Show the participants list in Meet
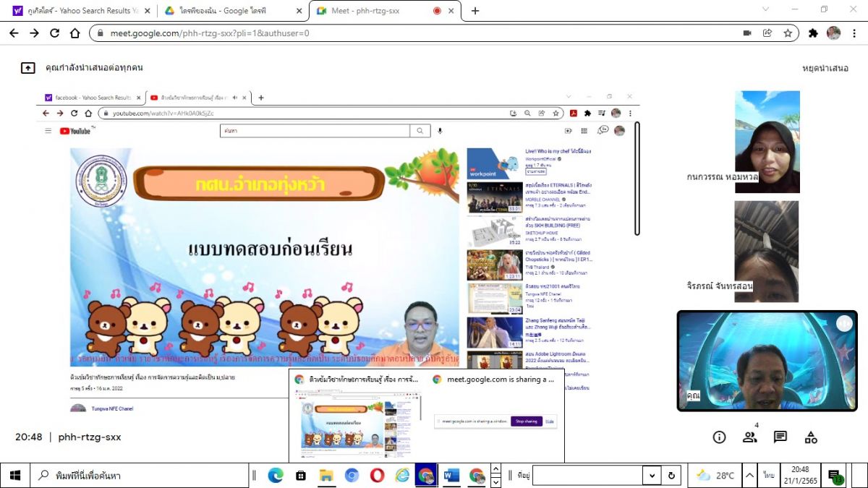Image resolution: width=868 pixels, height=488 pixels. tap(749, 437)
